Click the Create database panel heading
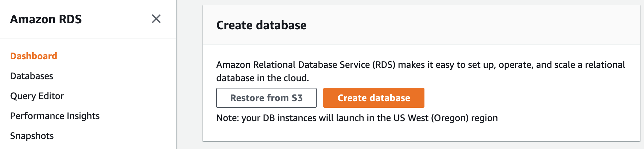 (261, 25)
